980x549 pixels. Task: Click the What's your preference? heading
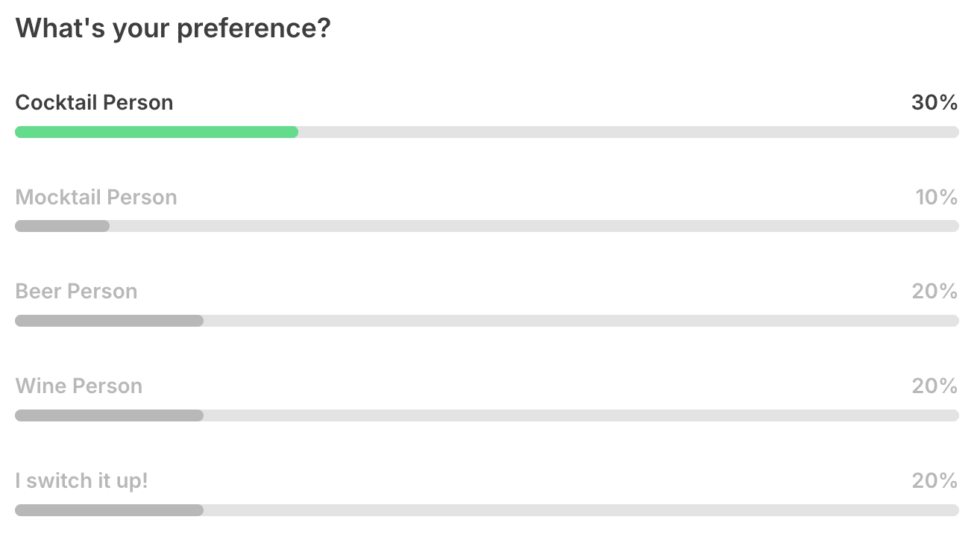(x=173, y=28)
